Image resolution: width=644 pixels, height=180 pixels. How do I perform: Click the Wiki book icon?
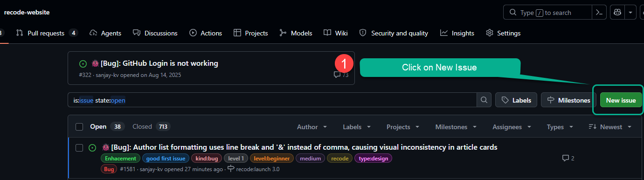pos(327,33)
